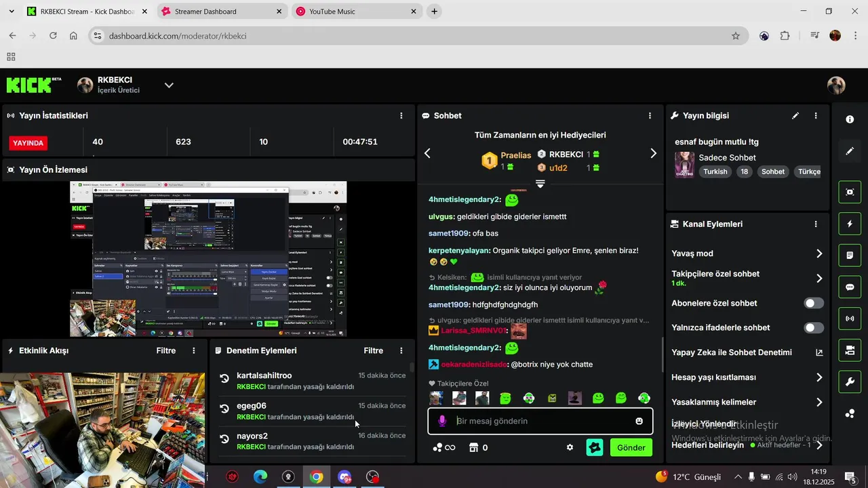
Task: Reload the page
Action: 53,36
